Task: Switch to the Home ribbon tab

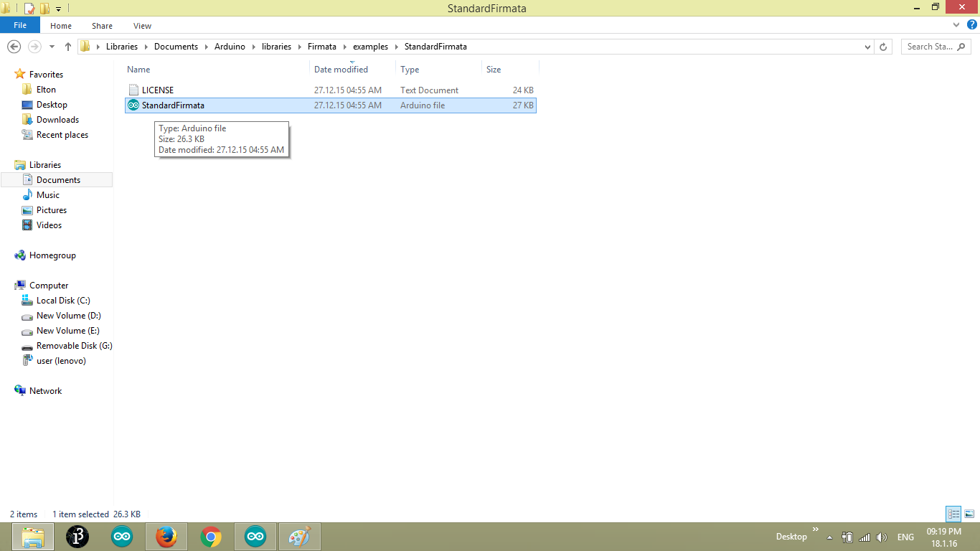Action: (x=61, y=26)
